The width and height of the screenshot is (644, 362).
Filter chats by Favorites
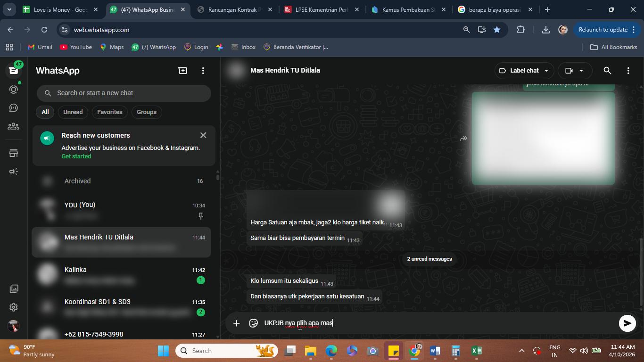(110, 112)
